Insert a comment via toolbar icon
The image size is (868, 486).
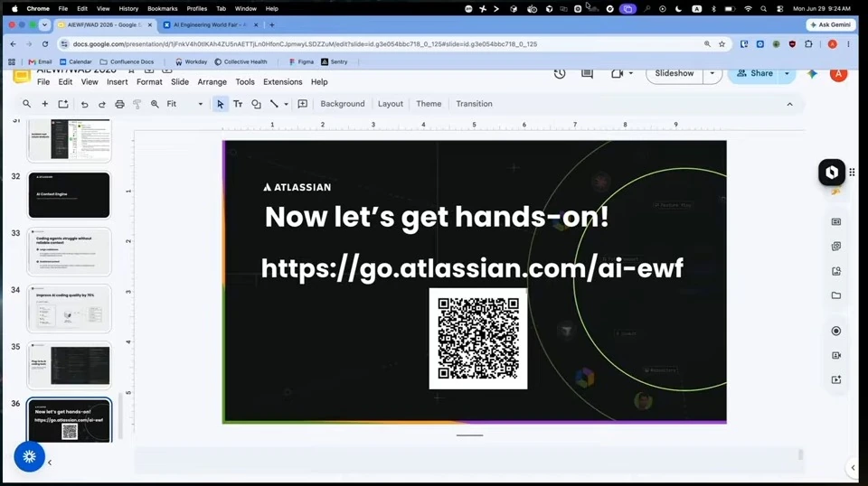(x=303, y=104)
